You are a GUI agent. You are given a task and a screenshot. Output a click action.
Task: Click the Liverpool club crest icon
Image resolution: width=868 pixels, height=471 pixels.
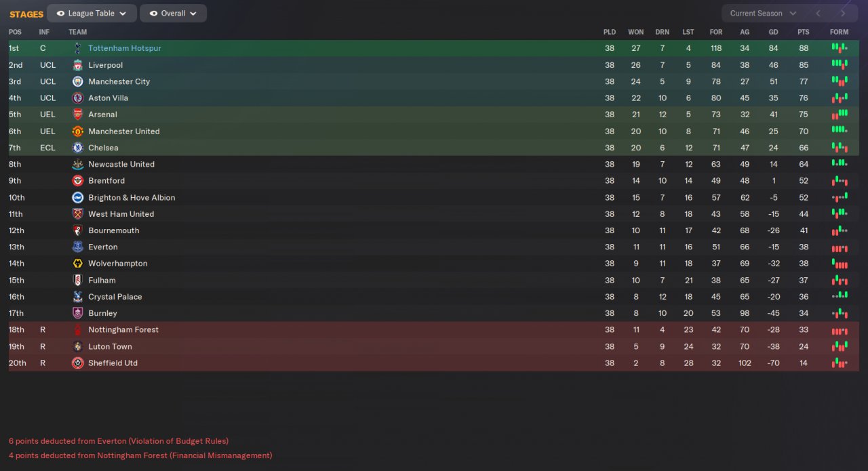point(77,65)
